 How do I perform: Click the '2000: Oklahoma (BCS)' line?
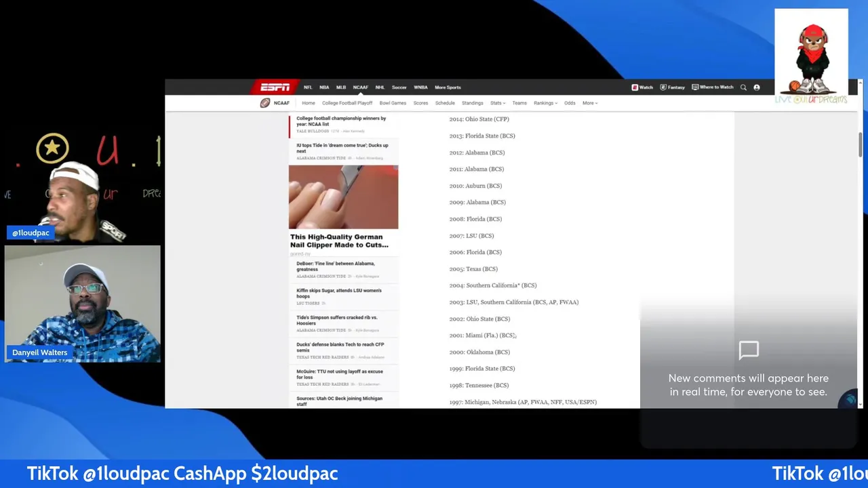(x=479, y=352)
